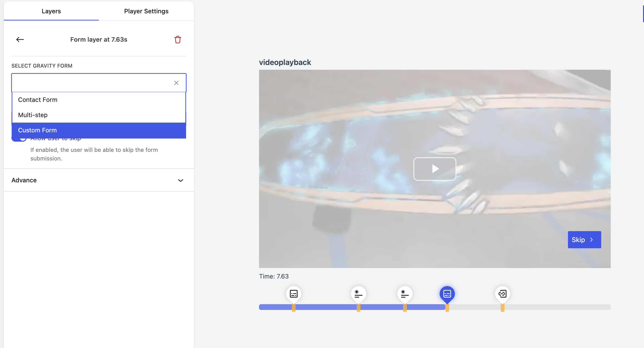The image size is (644, 348).
Task: Select first form layer timeline marker
Action: click(x=293, y=293)
